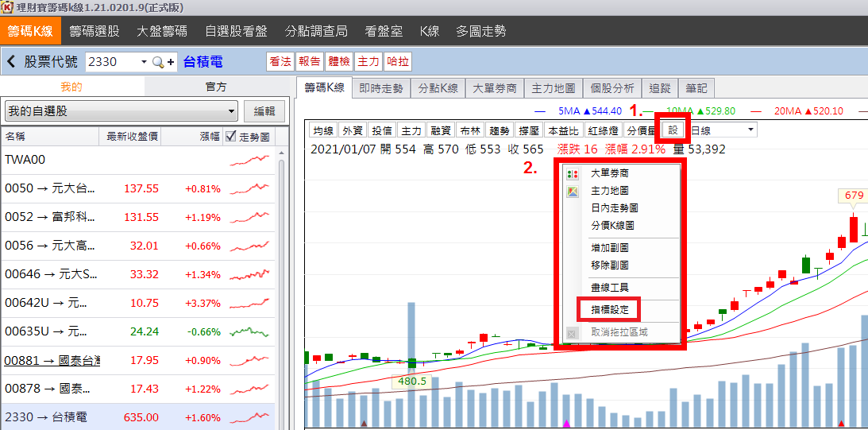Image resolution: width=868 pixels, height=430 pixels.
Task: Toggle the 紅綠燈 indicator button
Action: [x=603, y=130]
